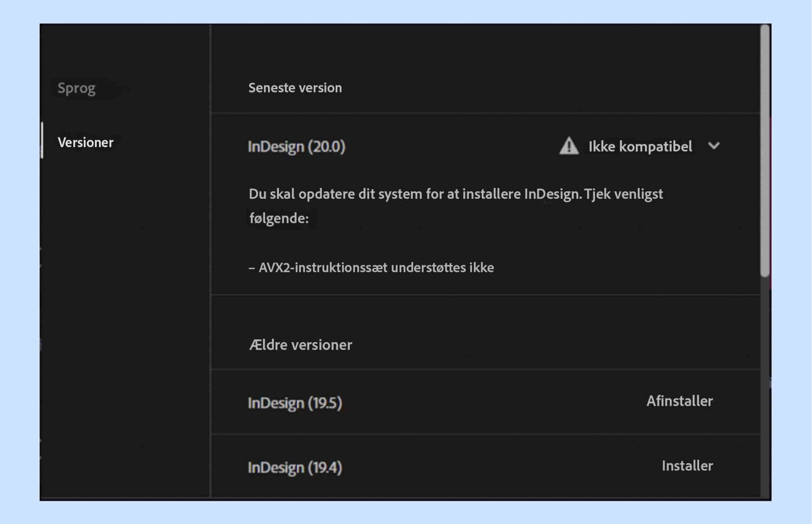Image resolution: width=812 pixels, height=524 pixels.
Task: Select the Versioner tab in sidebar
Action: 85,143
